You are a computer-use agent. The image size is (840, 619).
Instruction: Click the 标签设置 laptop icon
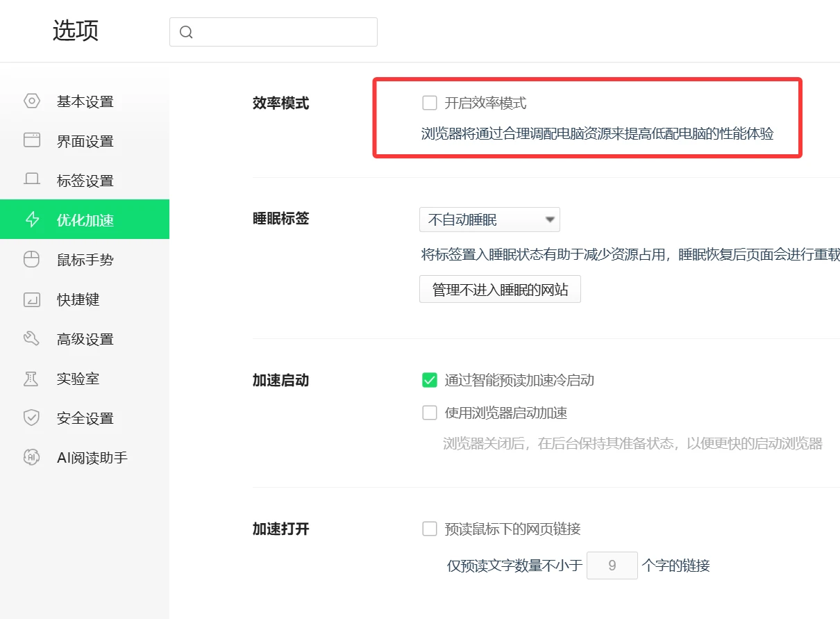pyautogui.click(x=32, y=181)
